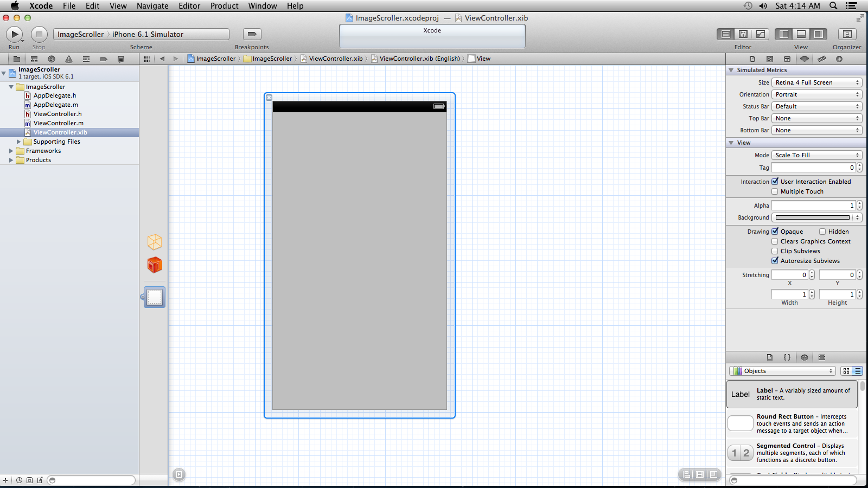Enable the Multiple Touch checkbox
The width and height of the screenshot is (868, 488).
(775, 191)
